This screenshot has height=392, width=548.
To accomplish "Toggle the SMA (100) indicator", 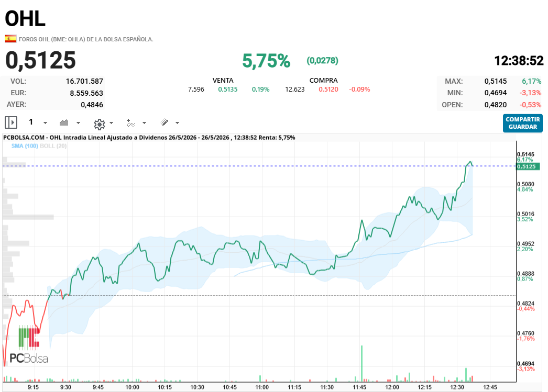I will coord(25,146).
